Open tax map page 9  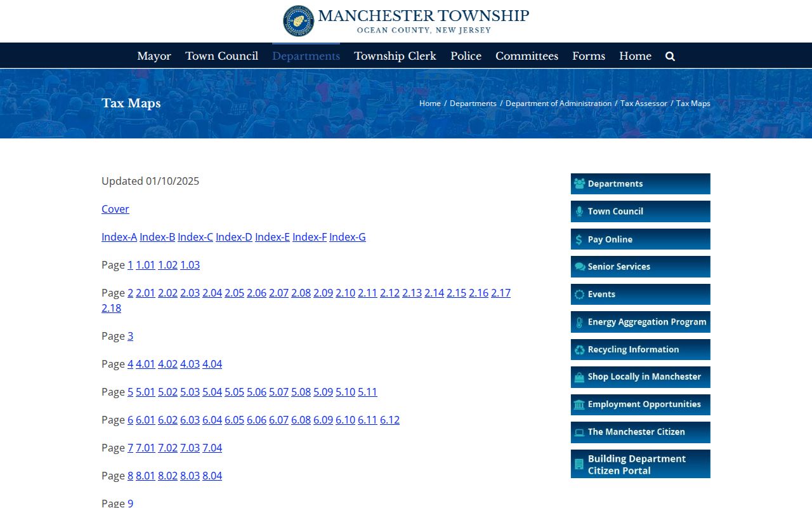point(131,503)
